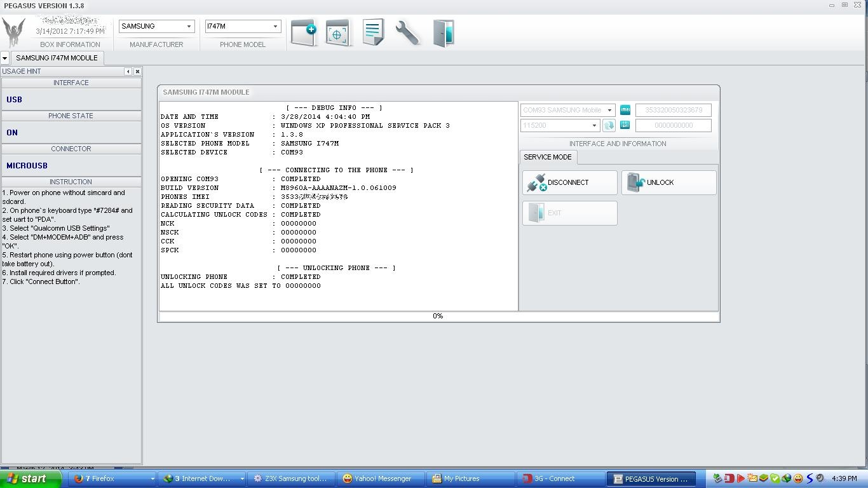The image size is (868, 488).
Task: Open the wrench settings tool
Action: 407,32
